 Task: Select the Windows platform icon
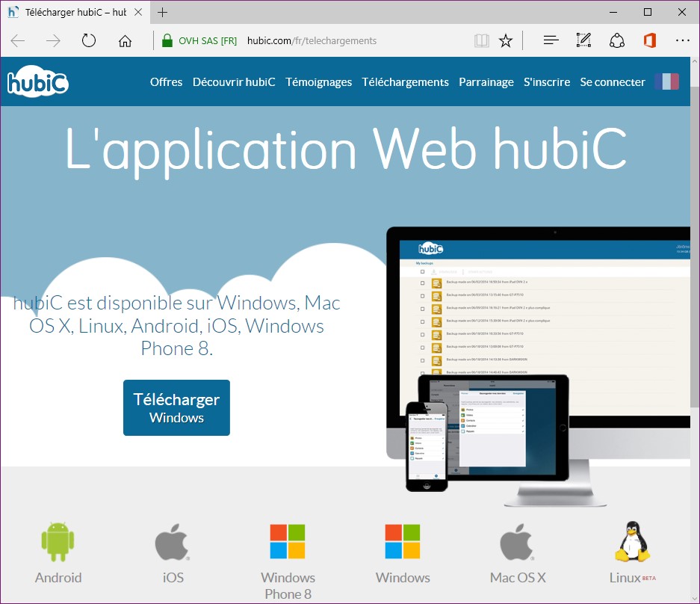[403, 542]
